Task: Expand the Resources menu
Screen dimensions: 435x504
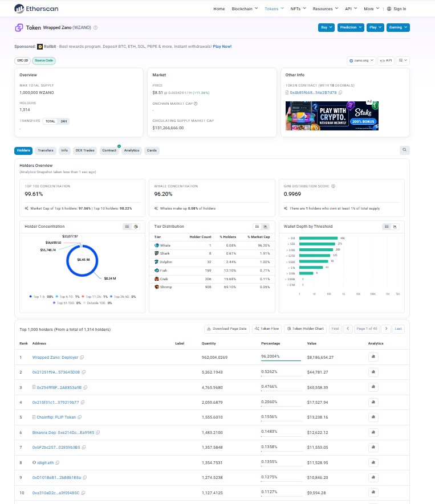Action: click(326, 9)
